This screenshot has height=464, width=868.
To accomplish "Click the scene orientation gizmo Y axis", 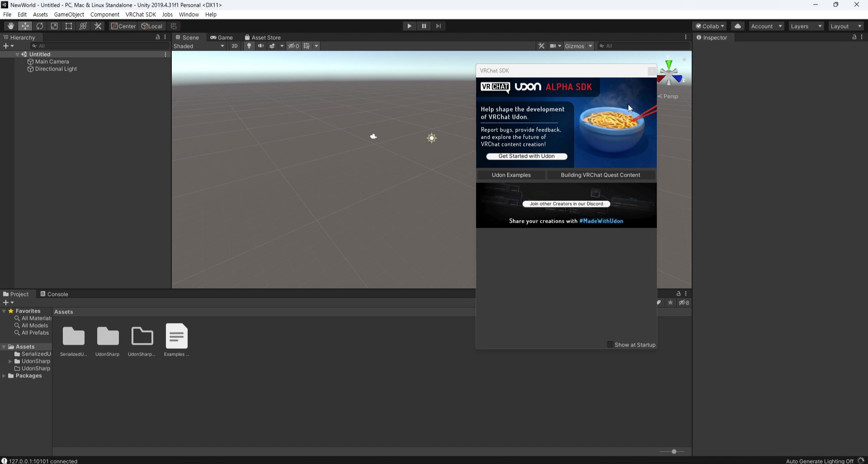I will [669, 64].
